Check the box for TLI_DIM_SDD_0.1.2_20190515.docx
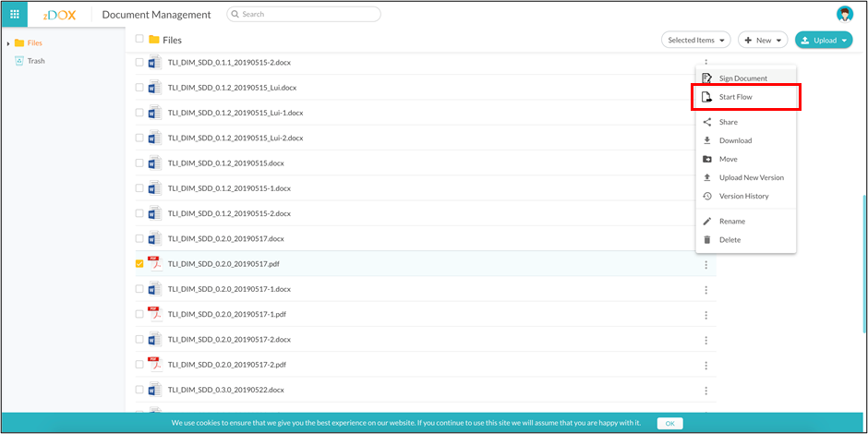 point(139,163)
